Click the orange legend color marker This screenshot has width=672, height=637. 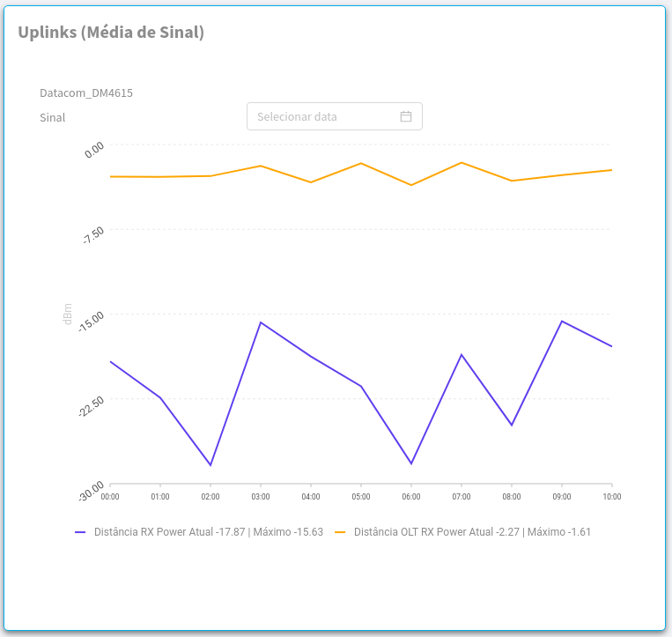click(340, 532)
